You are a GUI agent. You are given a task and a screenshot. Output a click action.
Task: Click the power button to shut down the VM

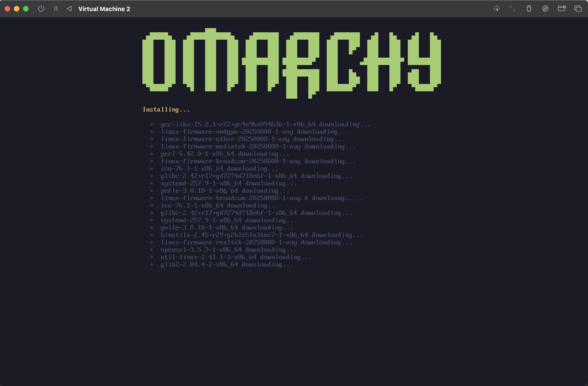pyautogui.click(x=41, y=9)
